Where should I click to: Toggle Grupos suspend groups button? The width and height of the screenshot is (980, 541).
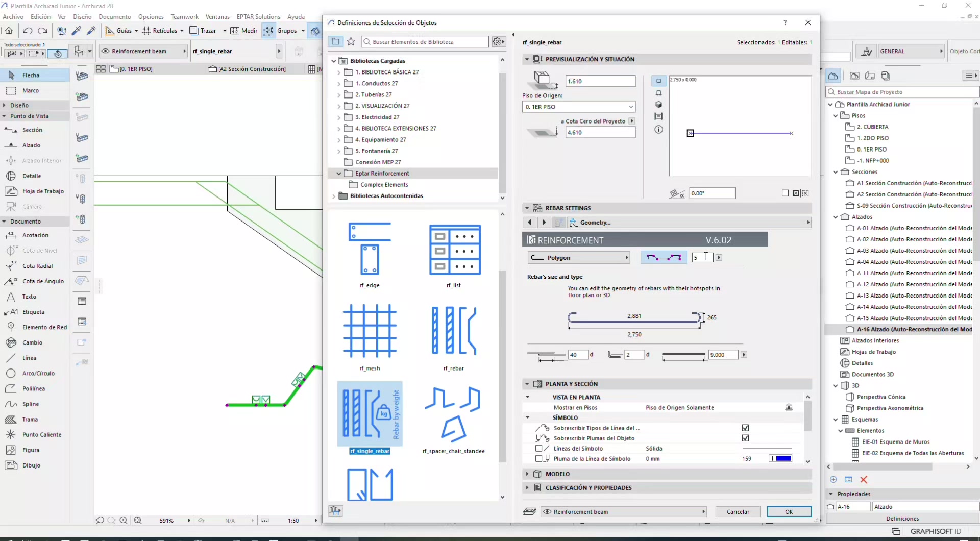coord(268,31)
